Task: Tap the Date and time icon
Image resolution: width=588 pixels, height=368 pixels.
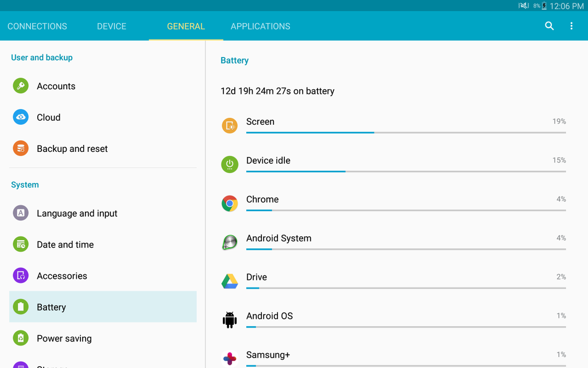Action: [21, 244]
